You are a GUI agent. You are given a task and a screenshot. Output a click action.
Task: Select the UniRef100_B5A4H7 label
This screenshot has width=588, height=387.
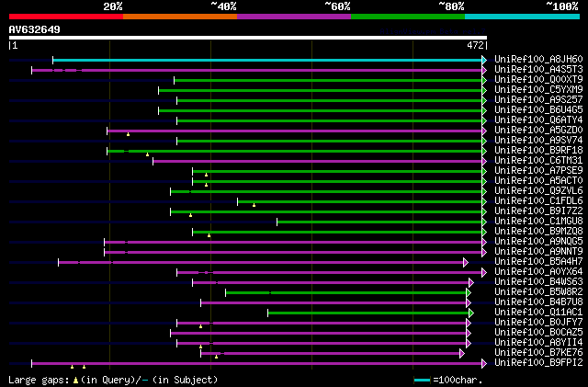538,262
